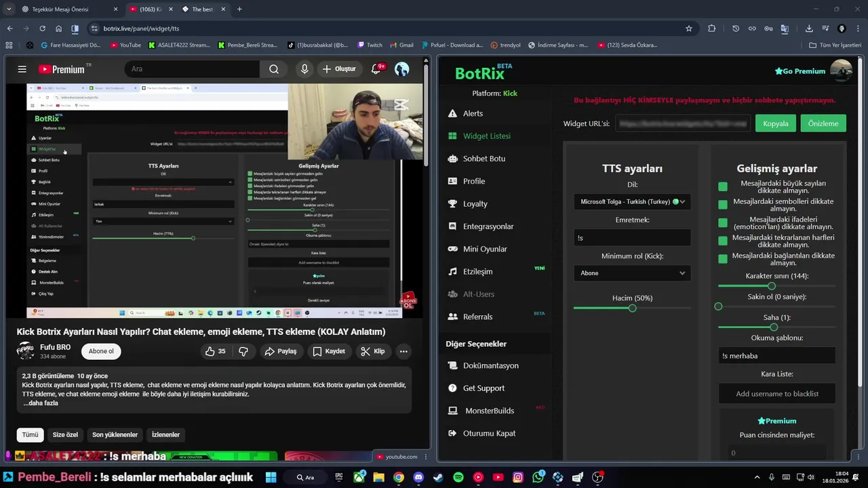This screenshot has height=488, width=868.
Task: Open Widget Listesi in BotRix sidebar
Action: pos(486,136)
